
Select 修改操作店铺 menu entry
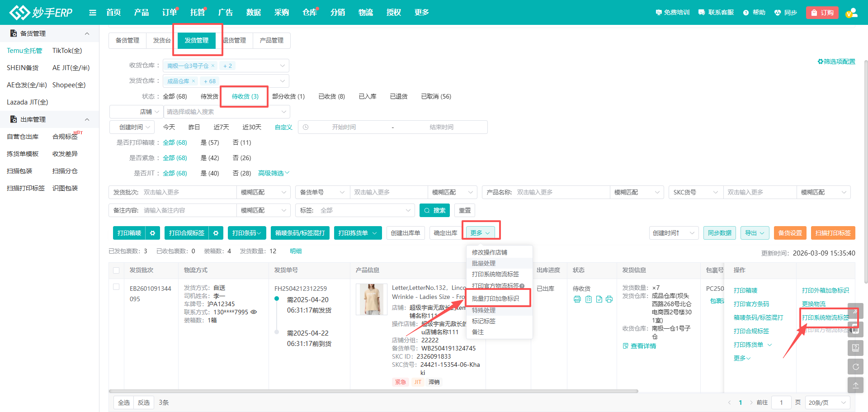click(490, 252)
